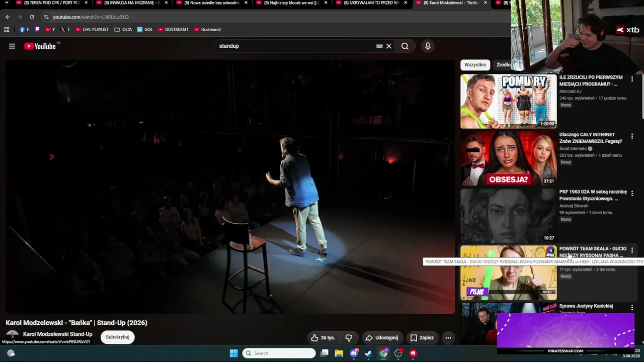Open 'ILE ZRZUCILI PO PIERWSZYM MIESIĄCU' video title

pyautogui.click(x=591, y=81)
